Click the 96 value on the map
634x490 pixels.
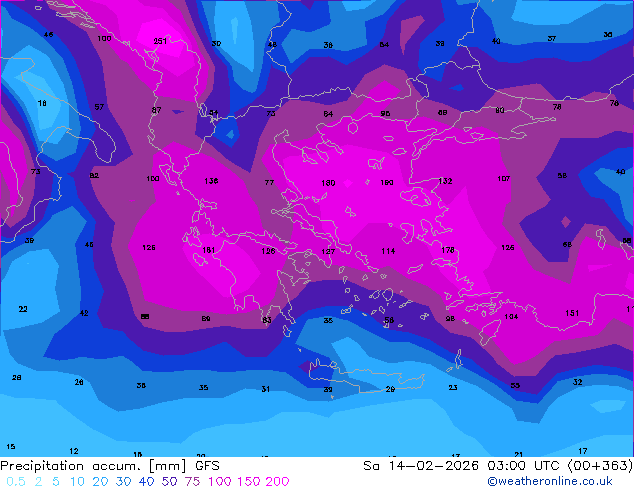pyautogui.click(x=385, y=114)
